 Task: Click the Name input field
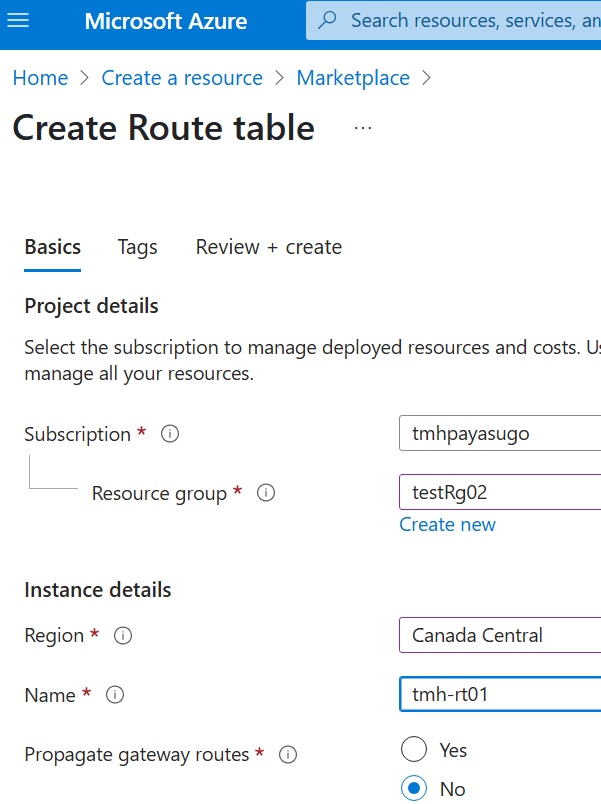[x=500, y=694]
